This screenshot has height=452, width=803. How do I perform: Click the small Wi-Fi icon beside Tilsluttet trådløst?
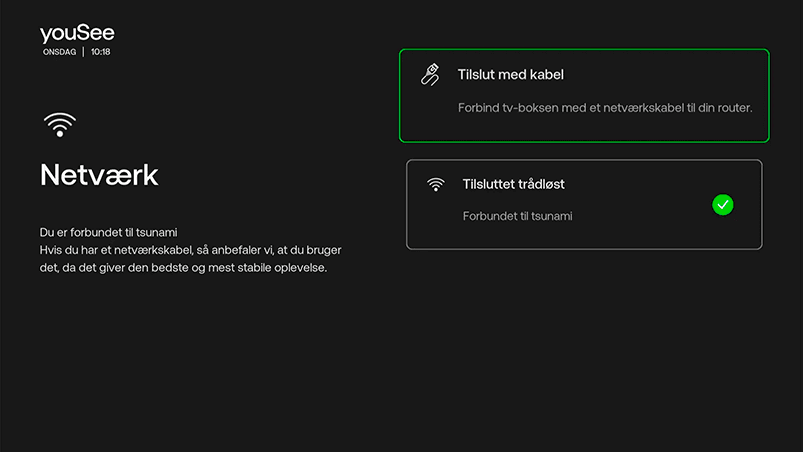click(x=435, y=185)
